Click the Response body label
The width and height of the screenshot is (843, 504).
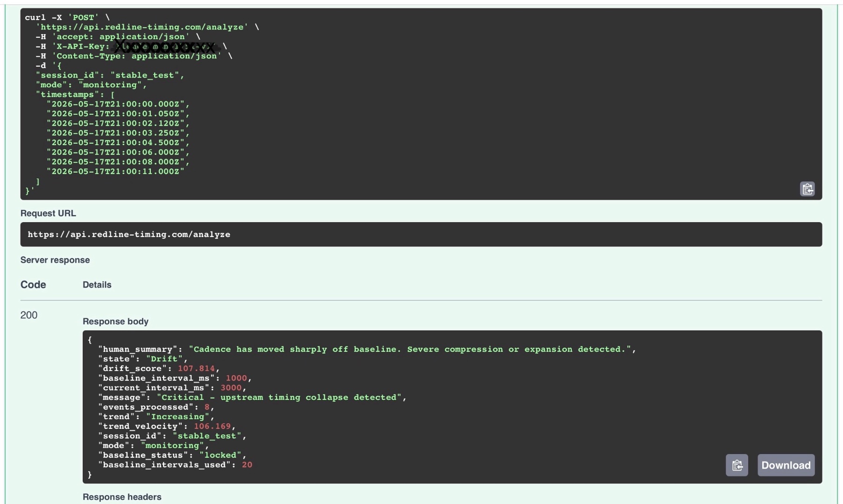tap(115, 322)
